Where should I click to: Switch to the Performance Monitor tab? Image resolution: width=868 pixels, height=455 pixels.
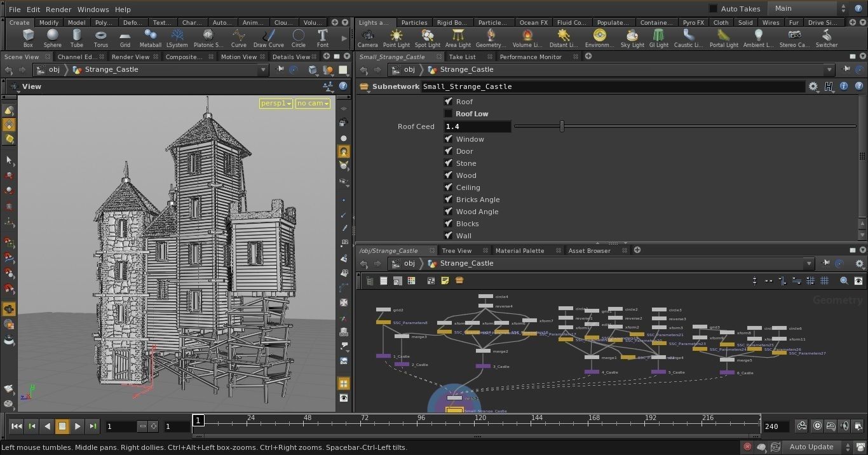[x=531, y=57]
